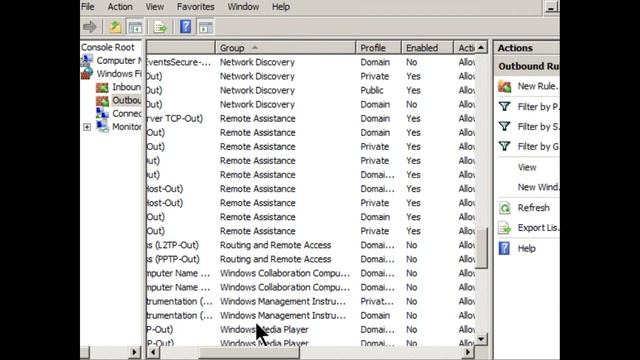Select the 'ventsSecure-...' Network Discovery row
This screenshot has width=640, height=360.
click(x=311, y=62)
